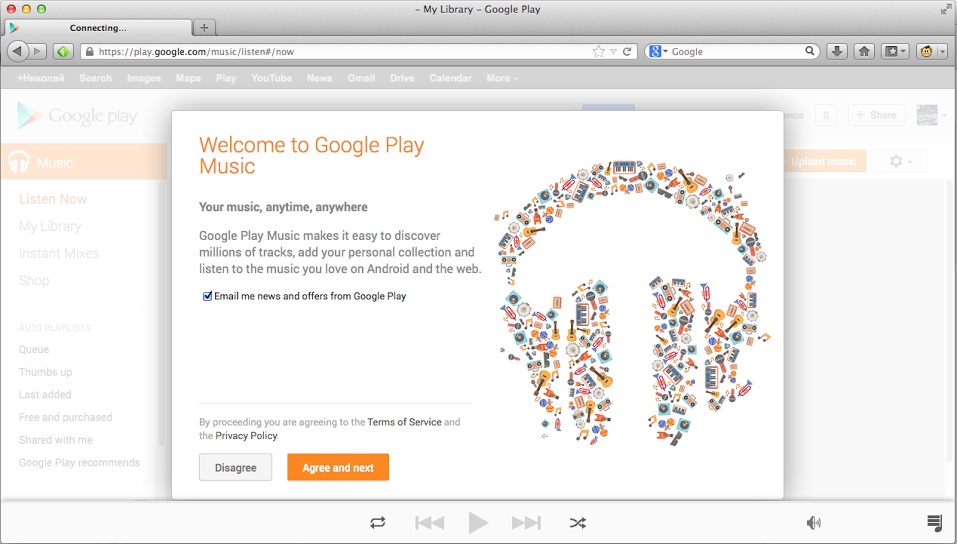Click the magnifier icon in search box
This screenshot has height=544, width=957.
pos(810,51)
